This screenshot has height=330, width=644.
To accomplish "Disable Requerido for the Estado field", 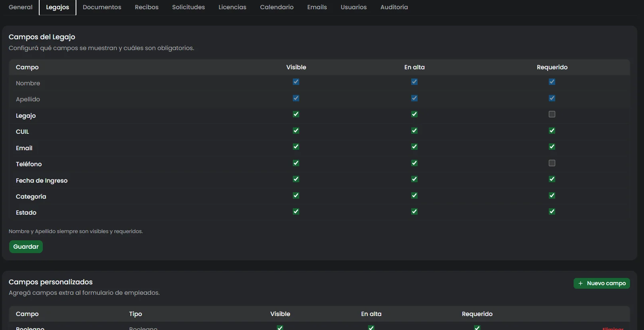I will pyautogui.click(x=552, y=211).
